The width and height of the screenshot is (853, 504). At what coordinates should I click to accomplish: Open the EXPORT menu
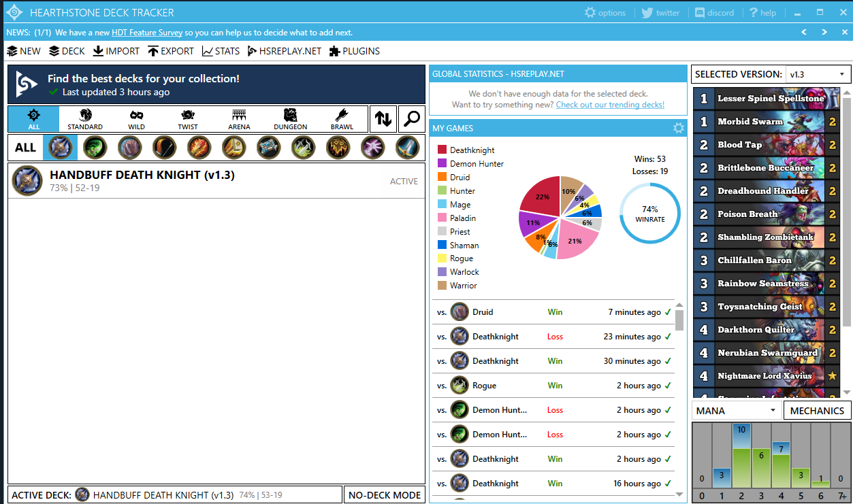[x=171, y=51]
